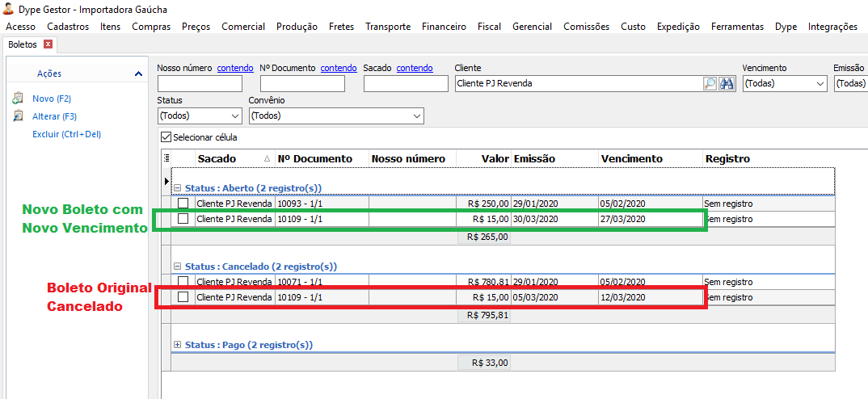
Task: Sort by the Nº Documento column header
Action: (322, 159)
